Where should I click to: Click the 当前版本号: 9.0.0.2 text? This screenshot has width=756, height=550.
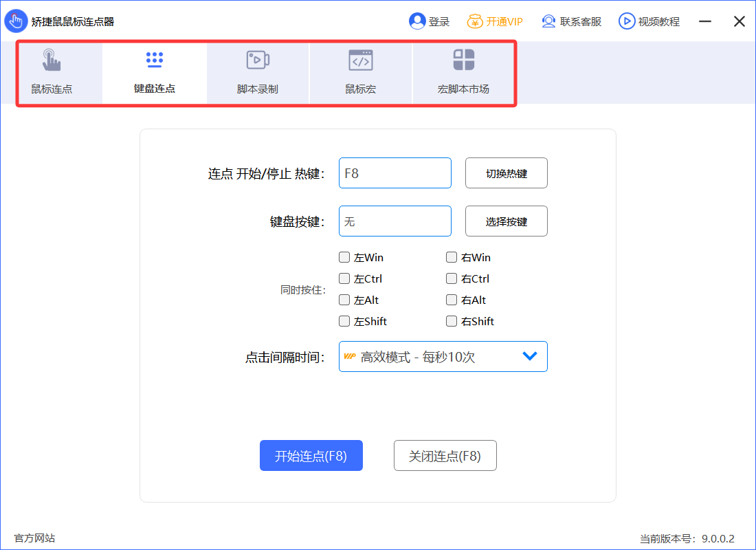coord(687,538)
